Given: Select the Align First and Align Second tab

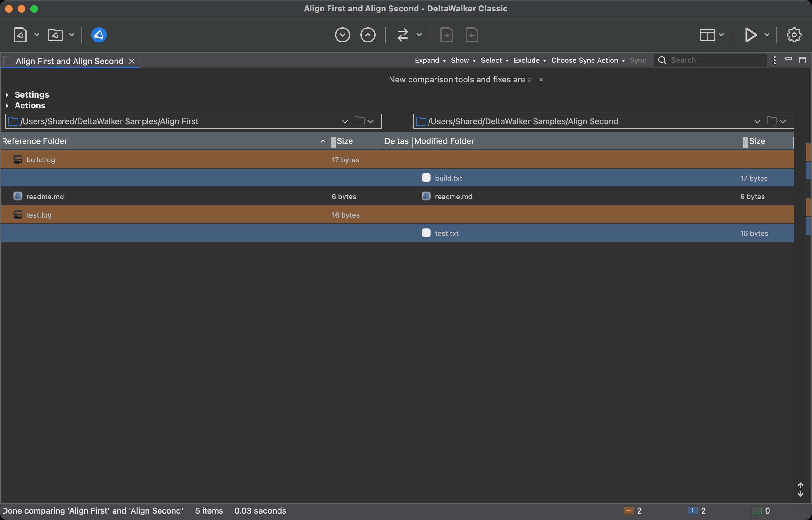Looking at the screenshot, I should 69,61.
